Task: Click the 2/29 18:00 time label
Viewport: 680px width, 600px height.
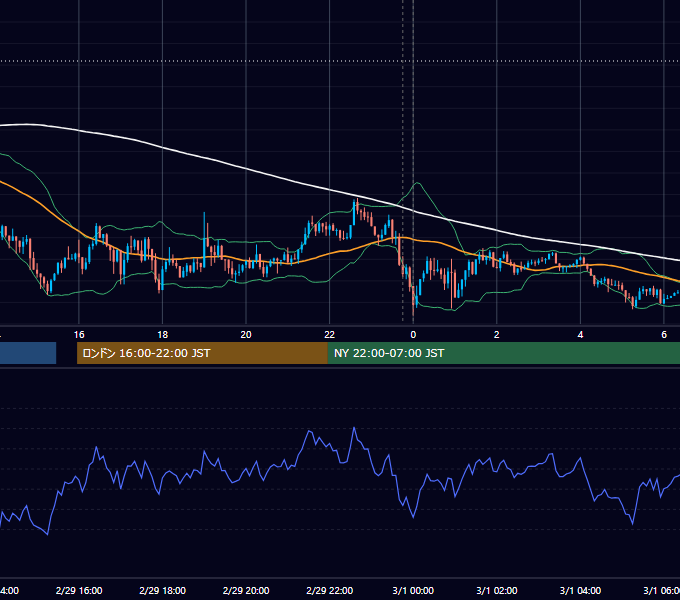Action: (x=163, y=590)
